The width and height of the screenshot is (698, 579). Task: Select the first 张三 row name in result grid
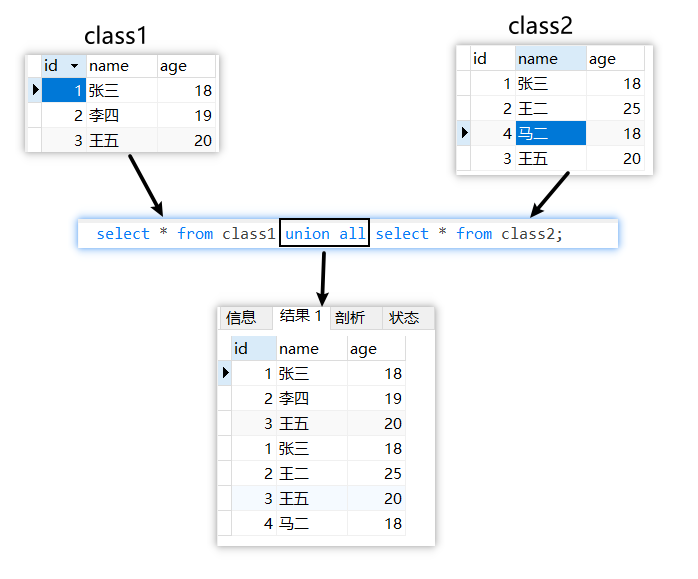coord(312,373)
